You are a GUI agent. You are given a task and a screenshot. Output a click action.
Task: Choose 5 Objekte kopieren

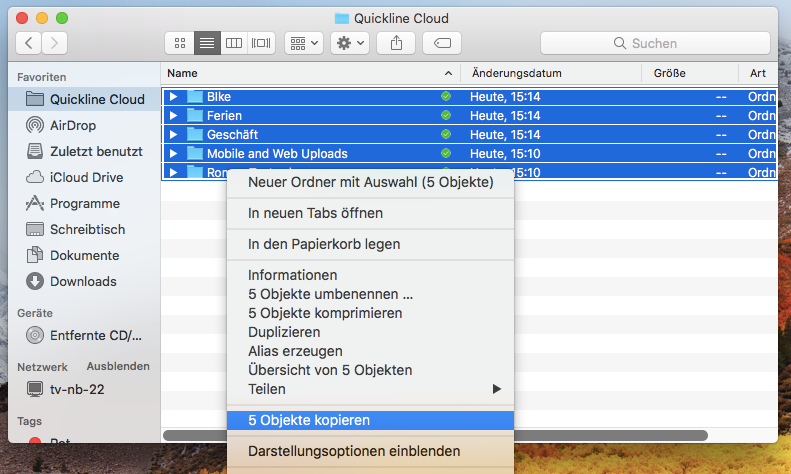[370, 420]
